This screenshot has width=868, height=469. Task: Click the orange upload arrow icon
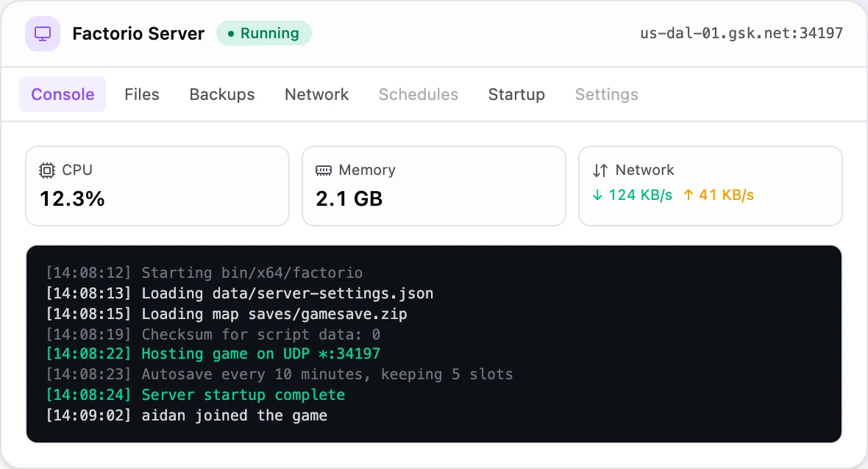(688, 195)
